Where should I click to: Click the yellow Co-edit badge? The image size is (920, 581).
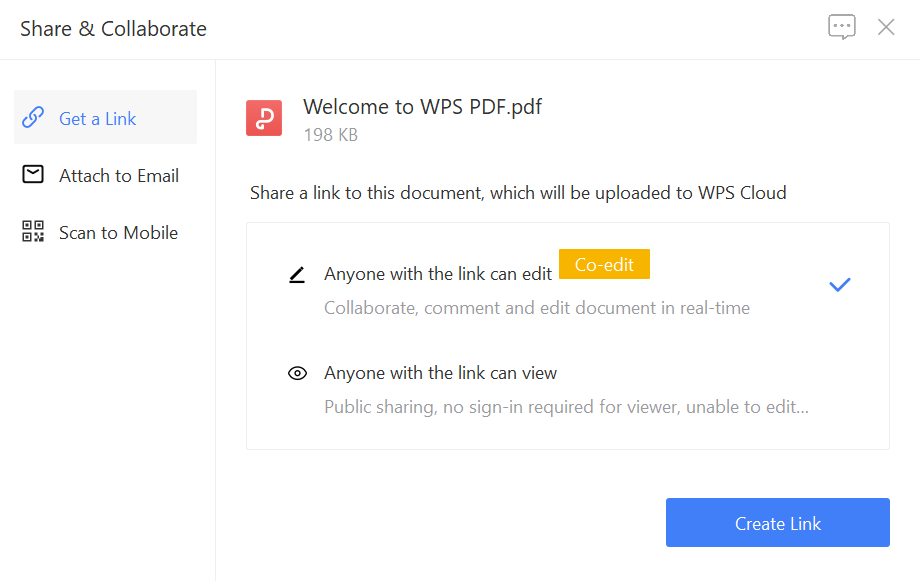coord(604,264)
